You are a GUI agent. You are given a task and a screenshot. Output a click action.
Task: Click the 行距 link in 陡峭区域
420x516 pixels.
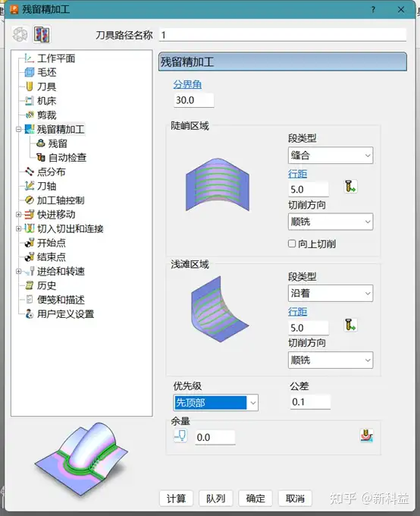(298, 174)
